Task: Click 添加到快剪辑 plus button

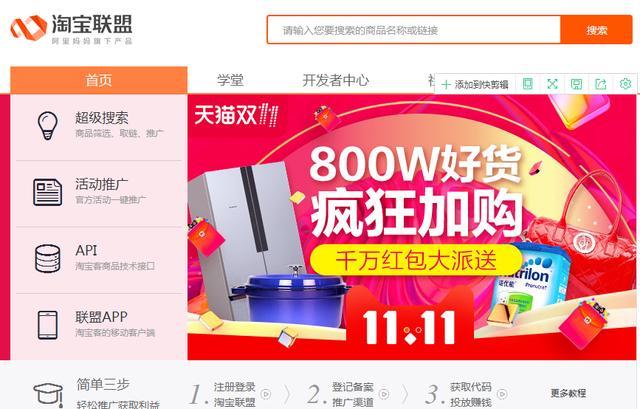Action: click(x=475, y=84)
